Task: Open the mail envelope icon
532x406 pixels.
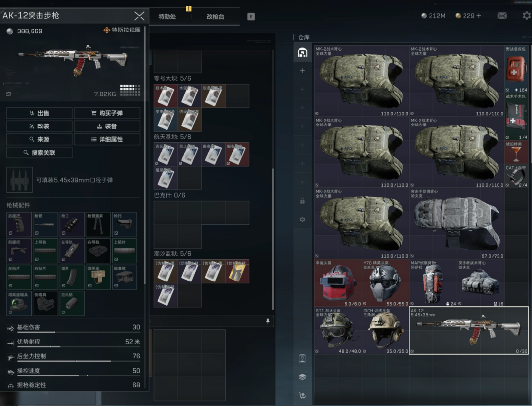Action: click(502, 16)
